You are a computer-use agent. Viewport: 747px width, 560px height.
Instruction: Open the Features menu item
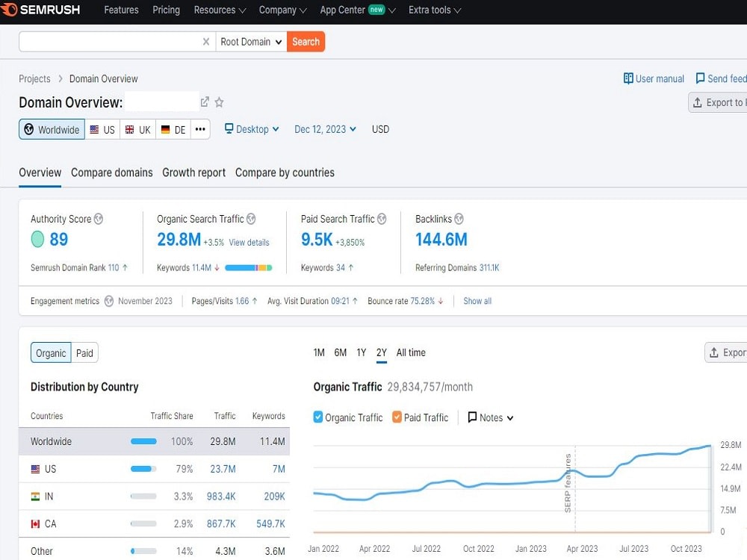coord(121,10)
